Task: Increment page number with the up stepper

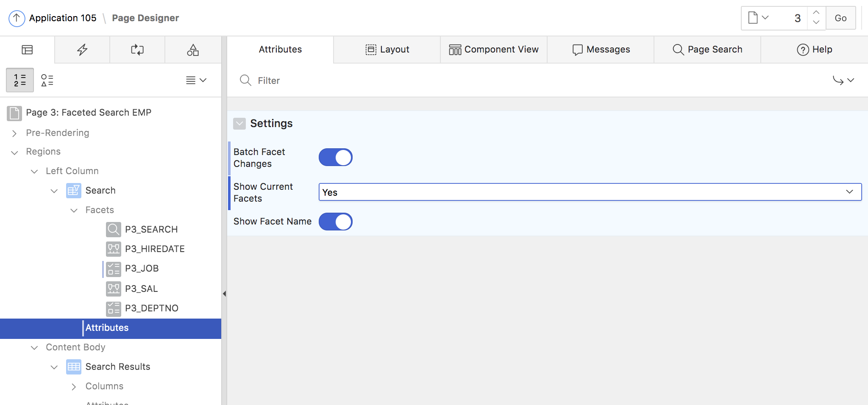Action: (x=816, y=13)
